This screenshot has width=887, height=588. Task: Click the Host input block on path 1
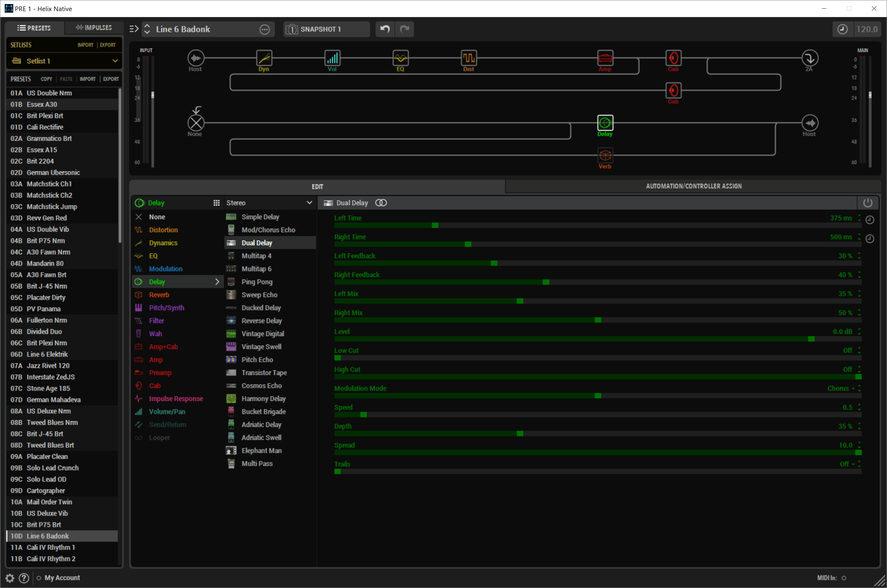196,58
